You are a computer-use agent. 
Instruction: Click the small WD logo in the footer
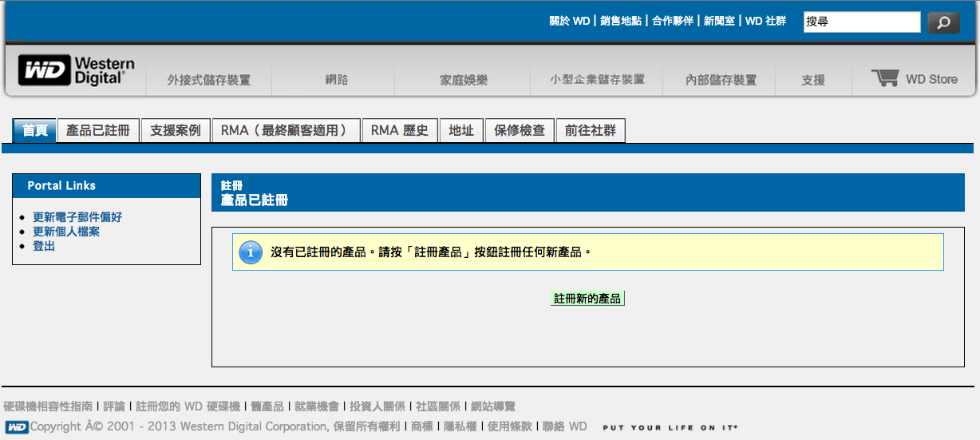(17, 427)
